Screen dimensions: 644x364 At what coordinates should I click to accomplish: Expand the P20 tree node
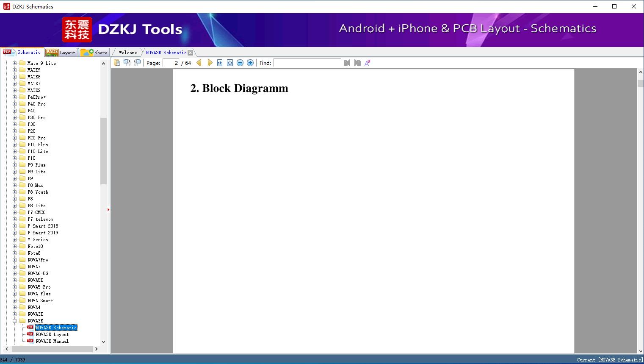click(x=15, y=131)
